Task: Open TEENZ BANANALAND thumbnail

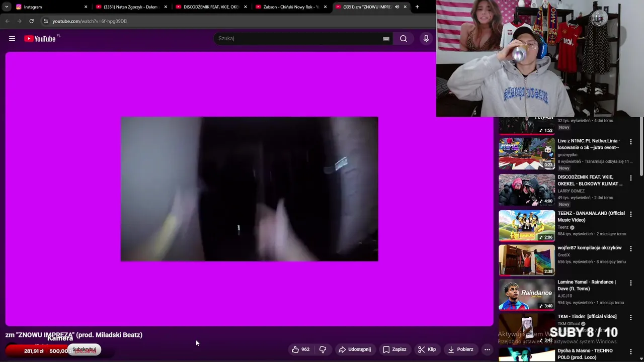Action: pyautogui.click(x=527, y=226)
